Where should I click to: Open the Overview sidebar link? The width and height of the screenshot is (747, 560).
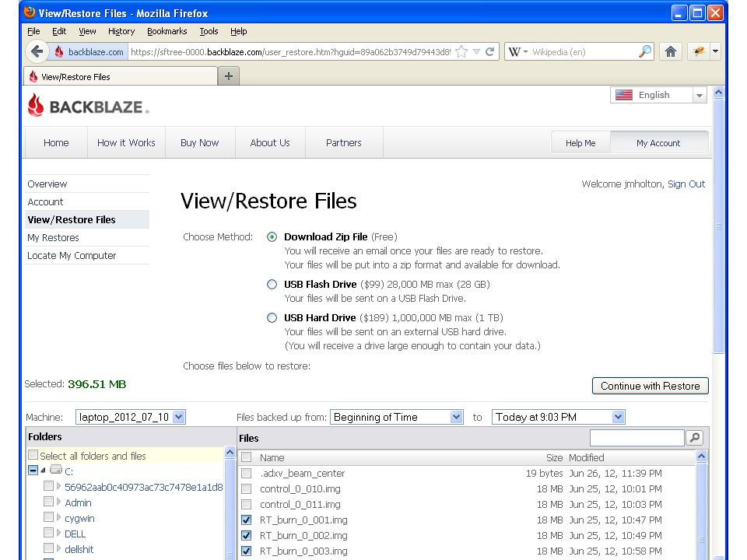tap(47, 184)
